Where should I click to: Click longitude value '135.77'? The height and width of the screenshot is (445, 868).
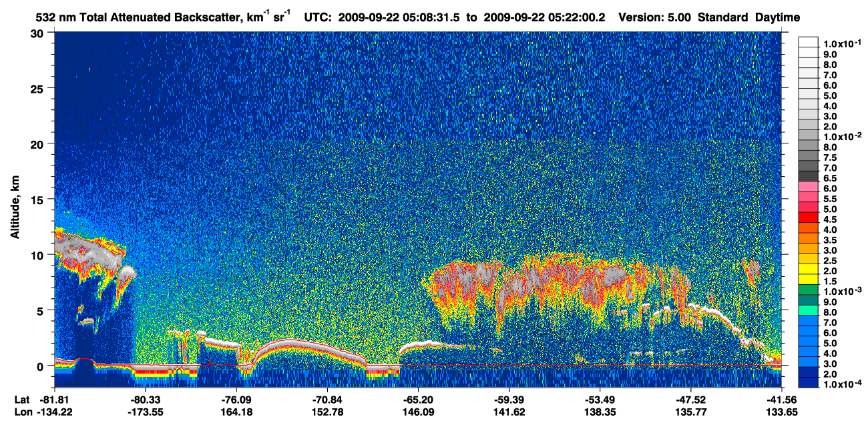coord(690,412)
